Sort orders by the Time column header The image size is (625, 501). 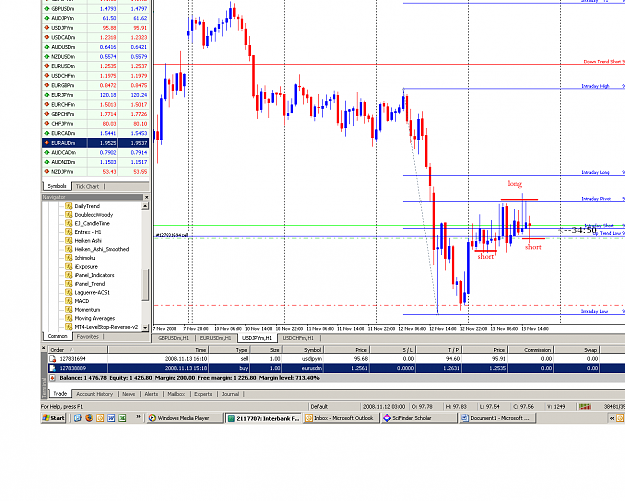[x=157, y=350]
